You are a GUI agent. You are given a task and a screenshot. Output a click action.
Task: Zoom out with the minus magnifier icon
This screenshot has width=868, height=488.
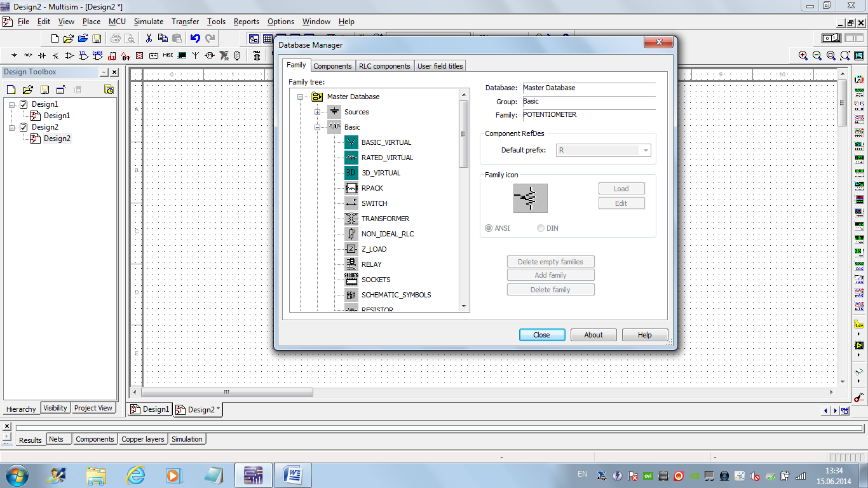(x=817, y=55)
